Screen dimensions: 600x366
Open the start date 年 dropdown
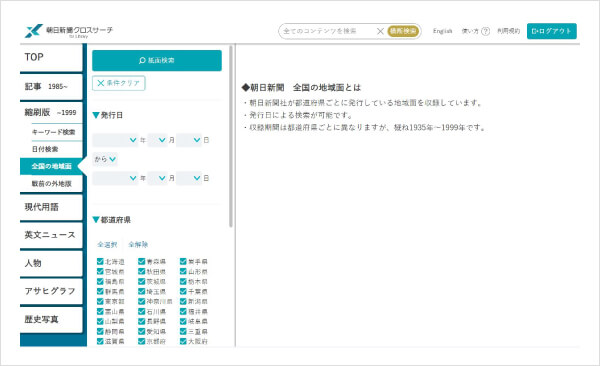(115, 140)
